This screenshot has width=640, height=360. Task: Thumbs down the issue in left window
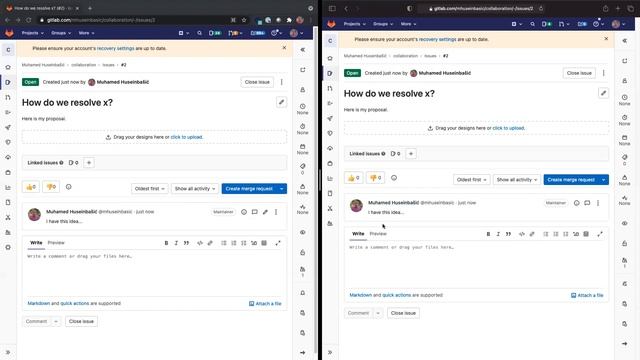point(51,187)
